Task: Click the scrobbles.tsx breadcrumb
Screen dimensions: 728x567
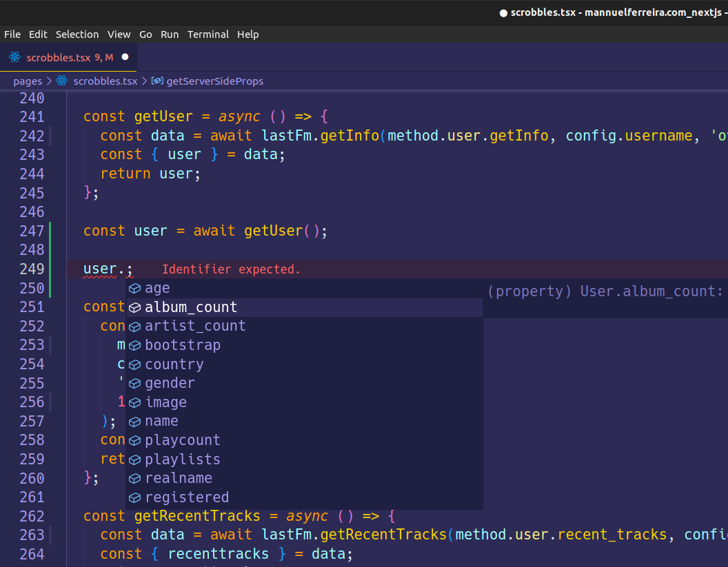Action: [x=105, y=81]
